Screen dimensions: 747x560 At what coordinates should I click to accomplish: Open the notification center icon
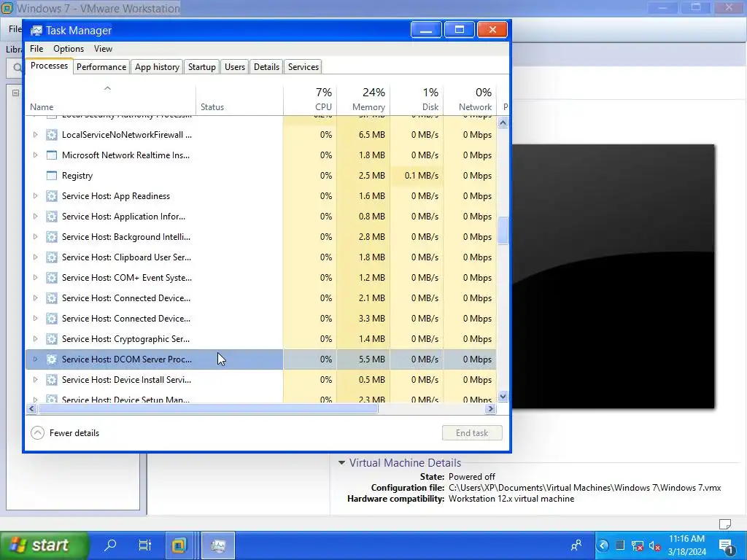click(x=727, y=547)
